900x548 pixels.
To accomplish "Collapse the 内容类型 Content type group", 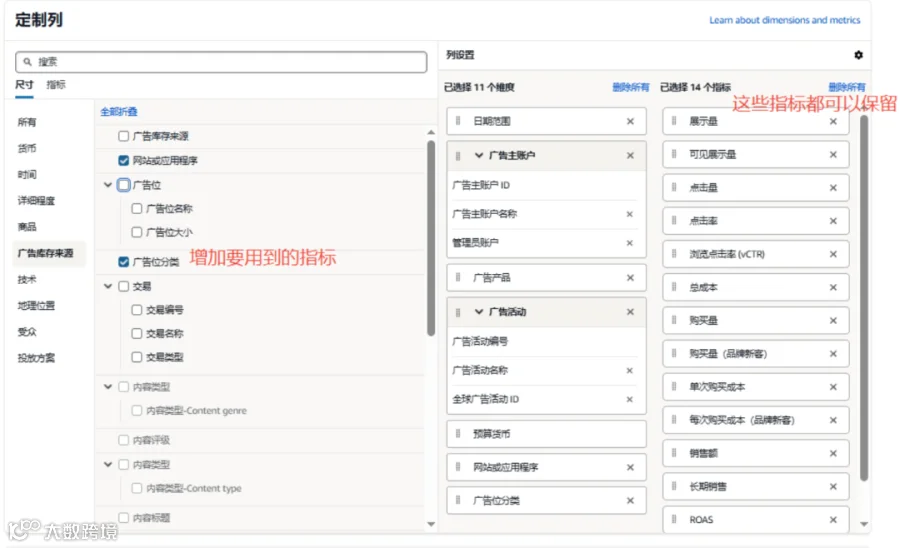I will 108,464.
